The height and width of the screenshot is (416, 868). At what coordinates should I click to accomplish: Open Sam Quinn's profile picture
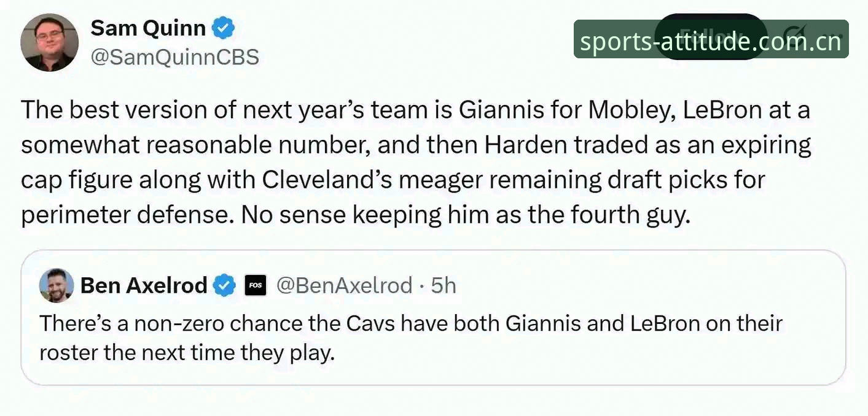(49, 42)
